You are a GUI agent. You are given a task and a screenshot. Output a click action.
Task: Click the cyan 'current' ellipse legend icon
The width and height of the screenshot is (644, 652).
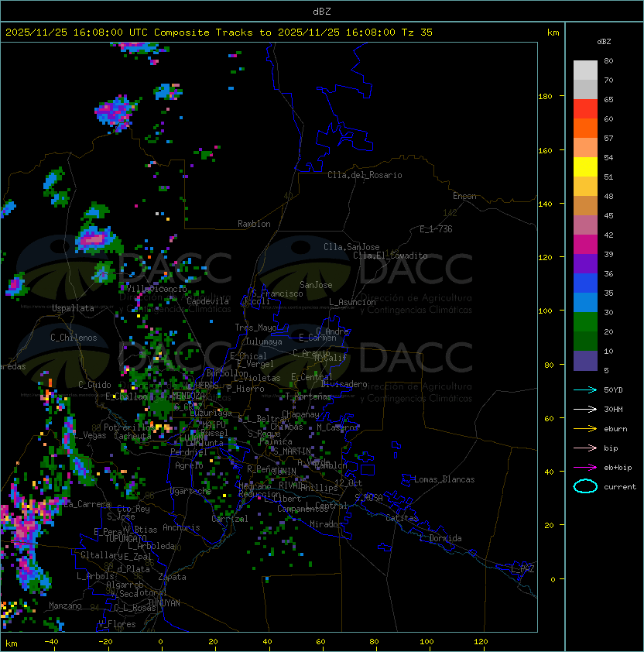585,486
